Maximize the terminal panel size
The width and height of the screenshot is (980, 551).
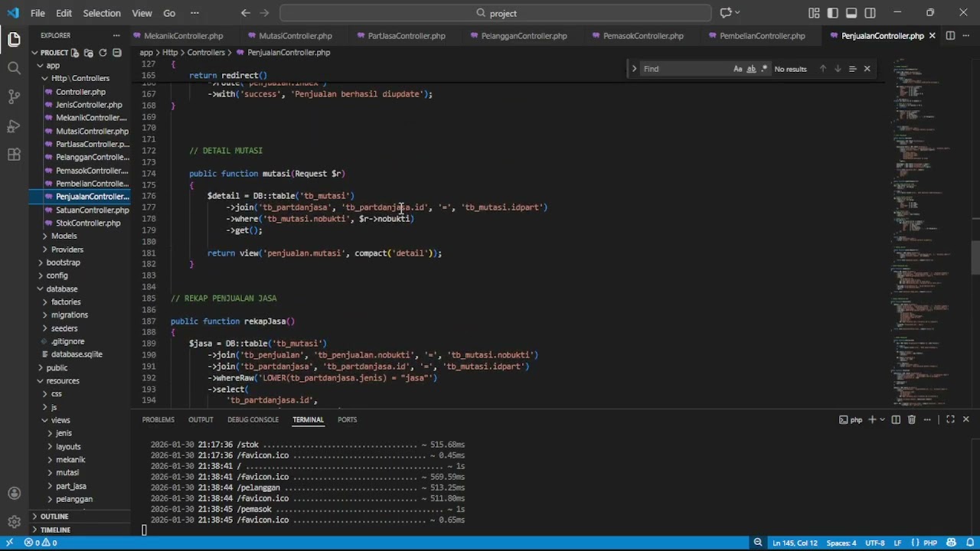[950, 419]
